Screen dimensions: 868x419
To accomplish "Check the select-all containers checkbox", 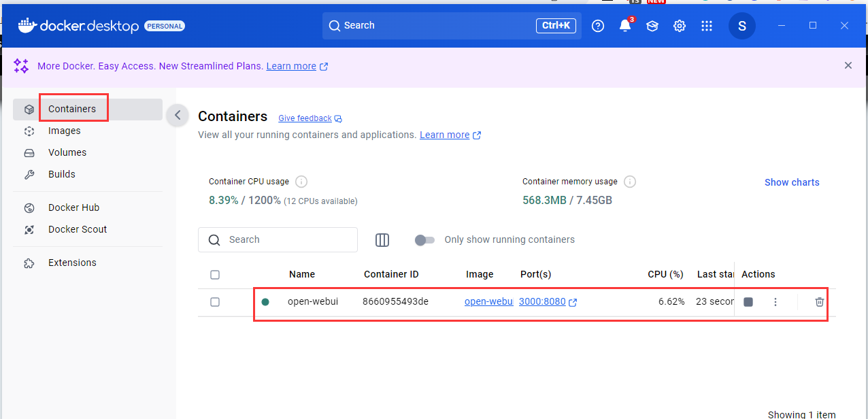I will [215, 275].
